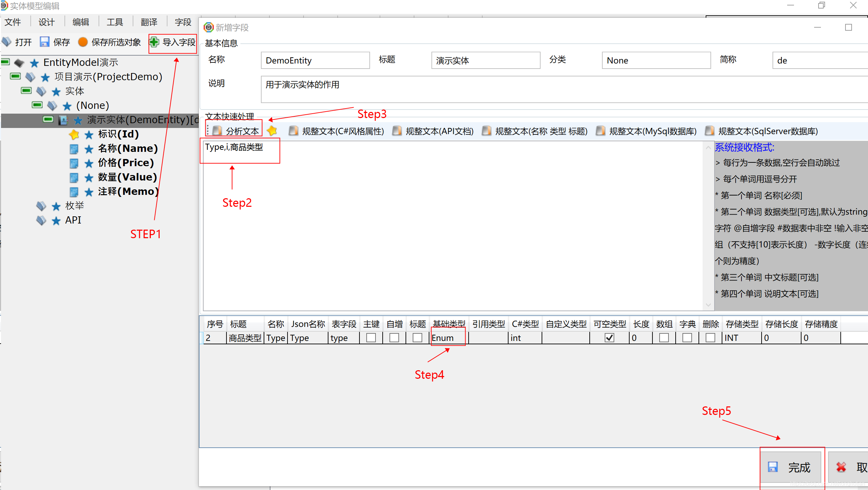The width and height of the screenshot is (868, 490).
Task: Click the floppy disk icon on 完成 button
Action: pyautogui.click(x=773, y=467)
